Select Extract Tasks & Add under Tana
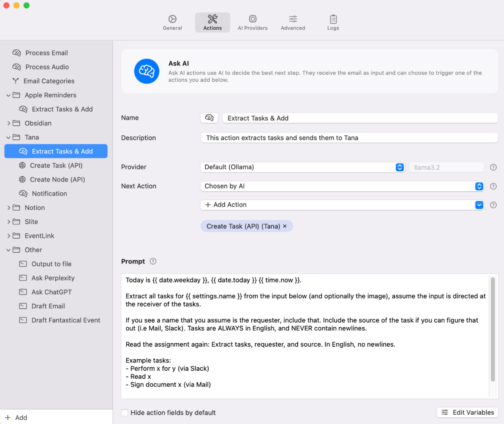Screen dimensions: 504x424 [56, 151]
